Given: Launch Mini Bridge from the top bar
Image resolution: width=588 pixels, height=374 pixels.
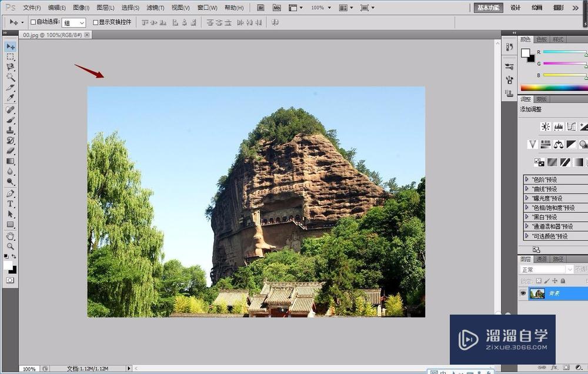Looking at the screenshot, I should (x=277, y=8).
